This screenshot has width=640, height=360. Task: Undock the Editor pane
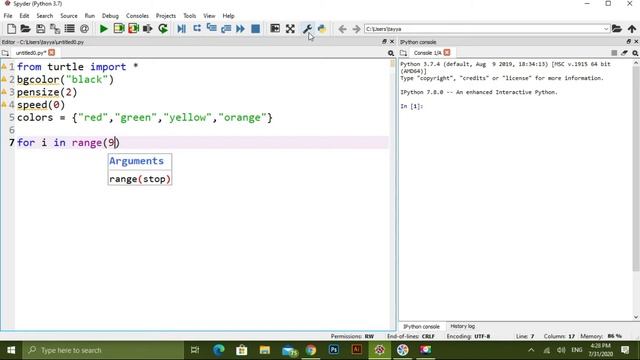tap(384, 42)
